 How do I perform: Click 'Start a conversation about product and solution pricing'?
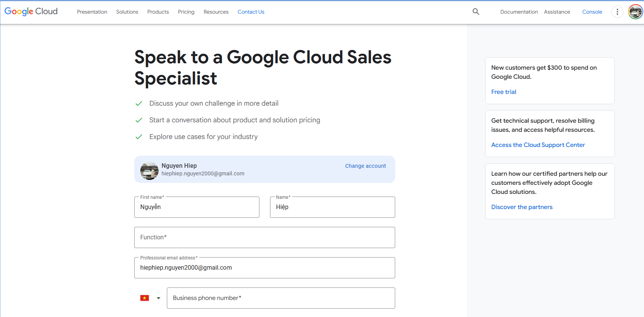click(235, 120)
